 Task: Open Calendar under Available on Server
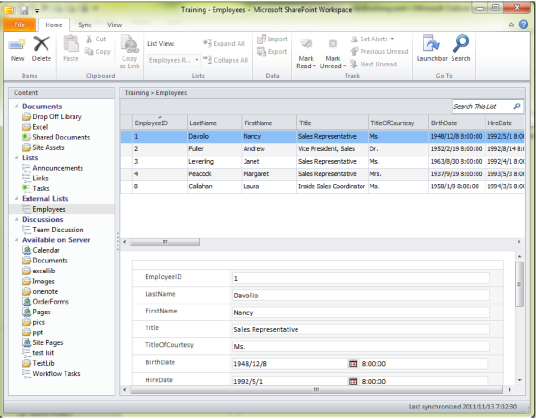tap(41, 250)
